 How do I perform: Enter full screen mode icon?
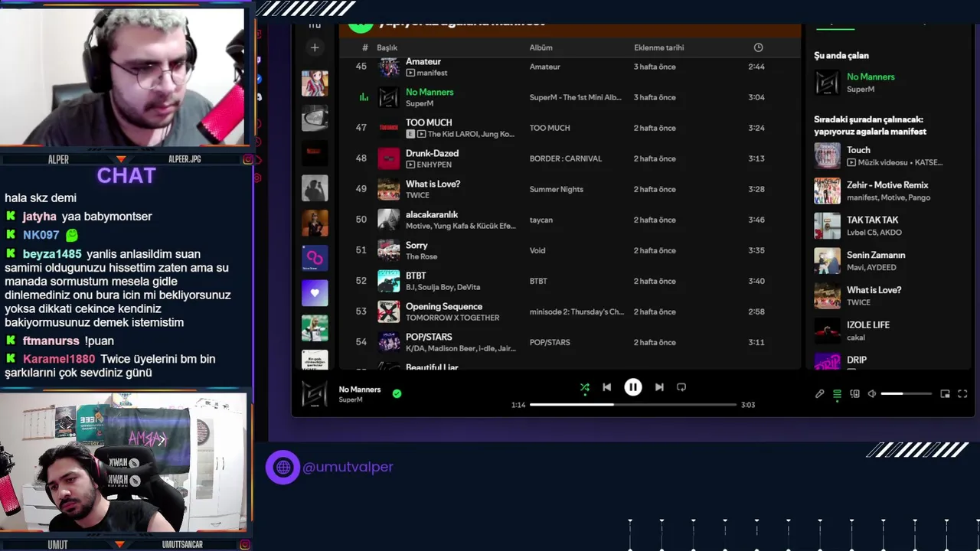962,394
